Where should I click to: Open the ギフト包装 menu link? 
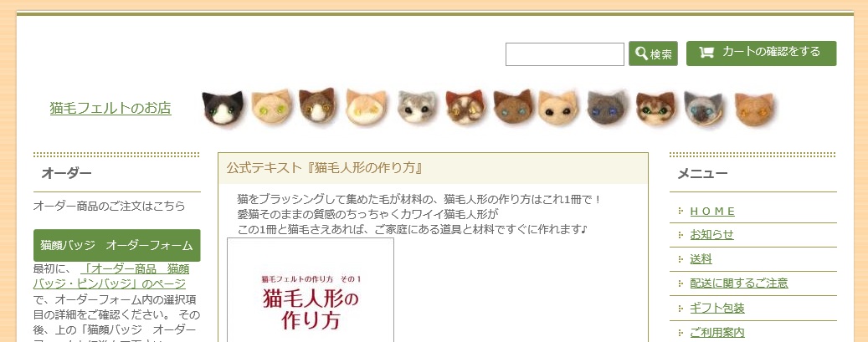point(717,309)
